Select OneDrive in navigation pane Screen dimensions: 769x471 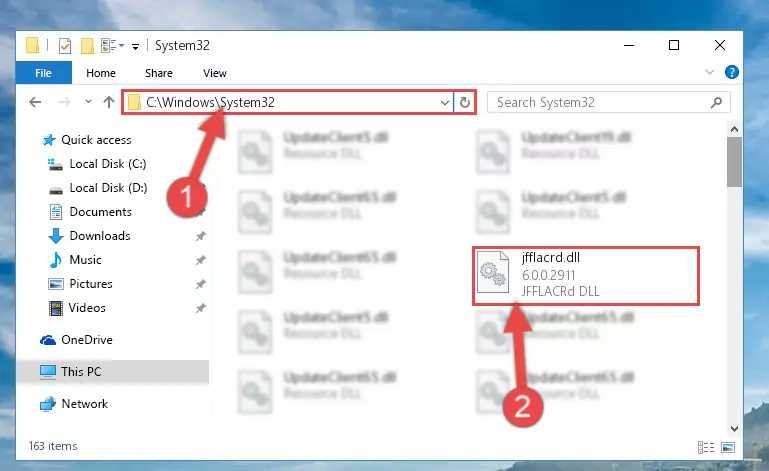point(77,340)
